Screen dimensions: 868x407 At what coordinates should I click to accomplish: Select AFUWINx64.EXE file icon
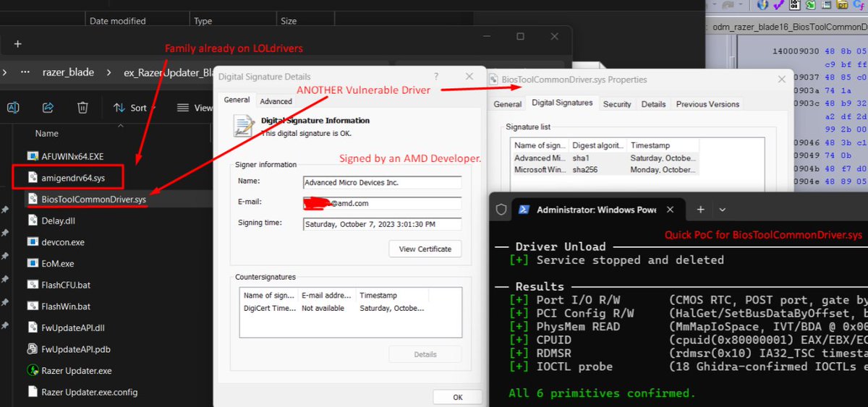[32, 155]
